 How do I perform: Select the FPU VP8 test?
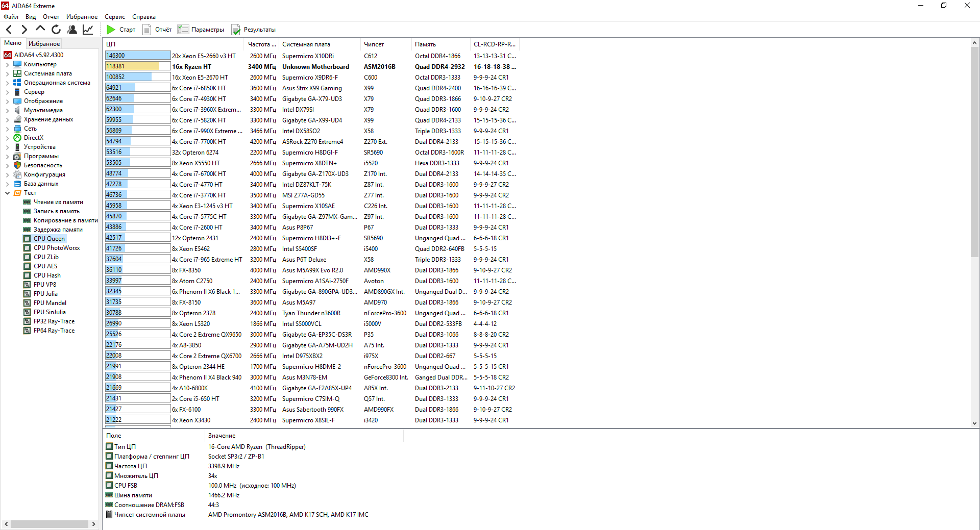45,285
